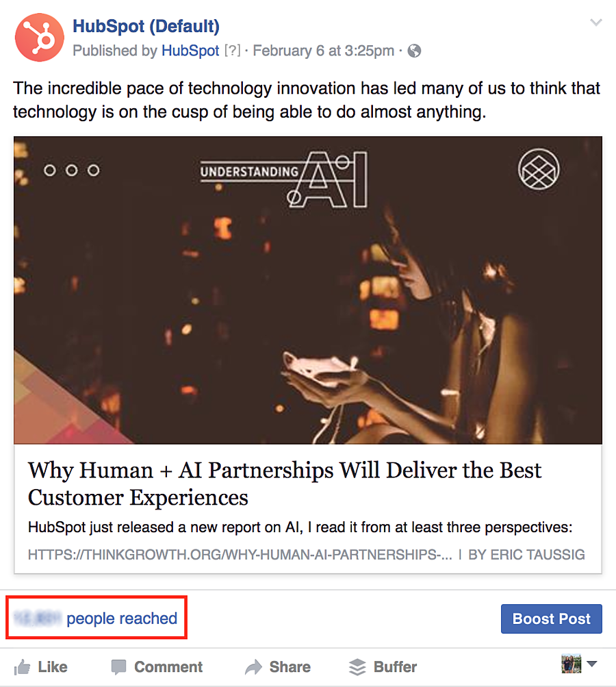Viewport: 616px width, 687px height.
Task: Click the Eric Taussig author byline
Action: (x=526, y=554)
